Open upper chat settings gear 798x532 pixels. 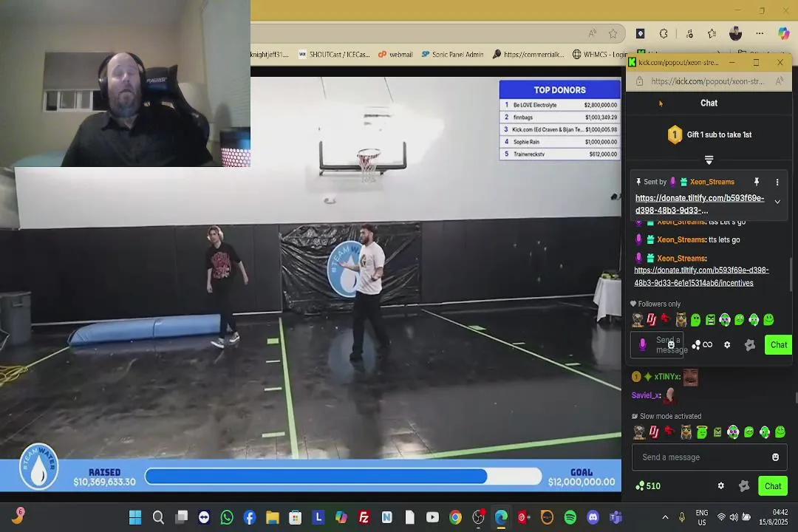coord(727,344)
